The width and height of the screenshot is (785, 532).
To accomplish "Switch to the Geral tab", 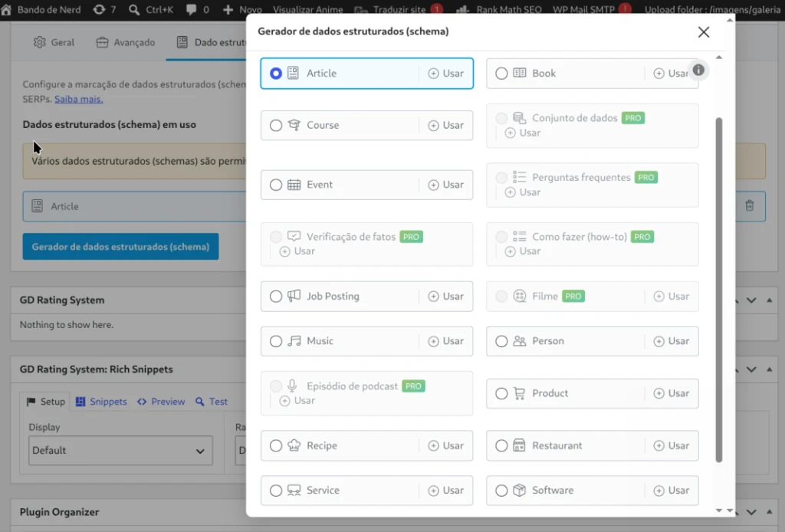I will 54,42.
